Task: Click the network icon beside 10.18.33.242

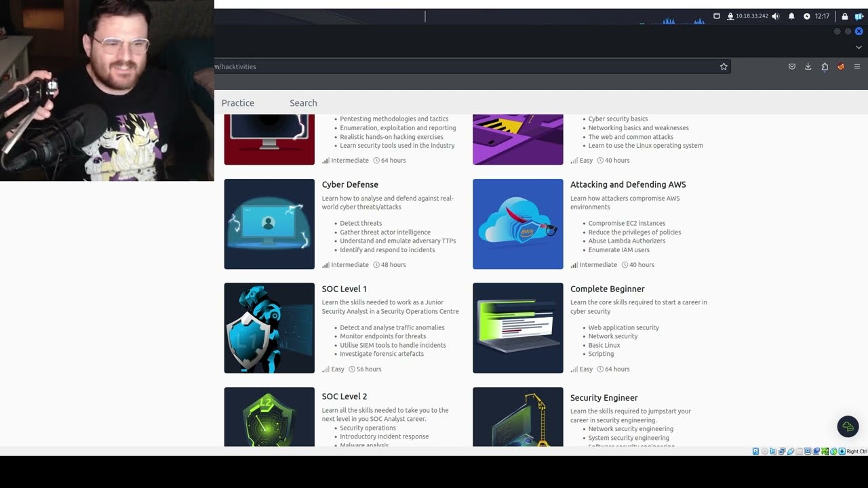Action: (730, 16)
